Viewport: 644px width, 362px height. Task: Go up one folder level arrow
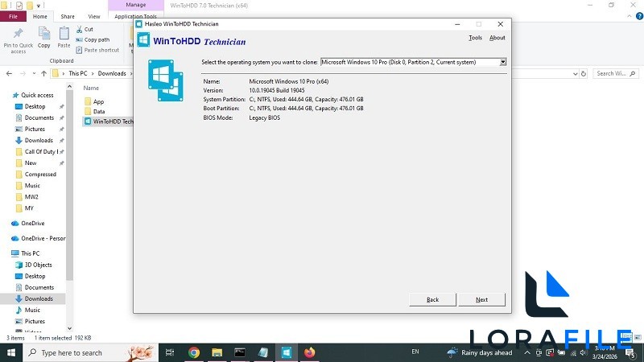tap(44, 73)
